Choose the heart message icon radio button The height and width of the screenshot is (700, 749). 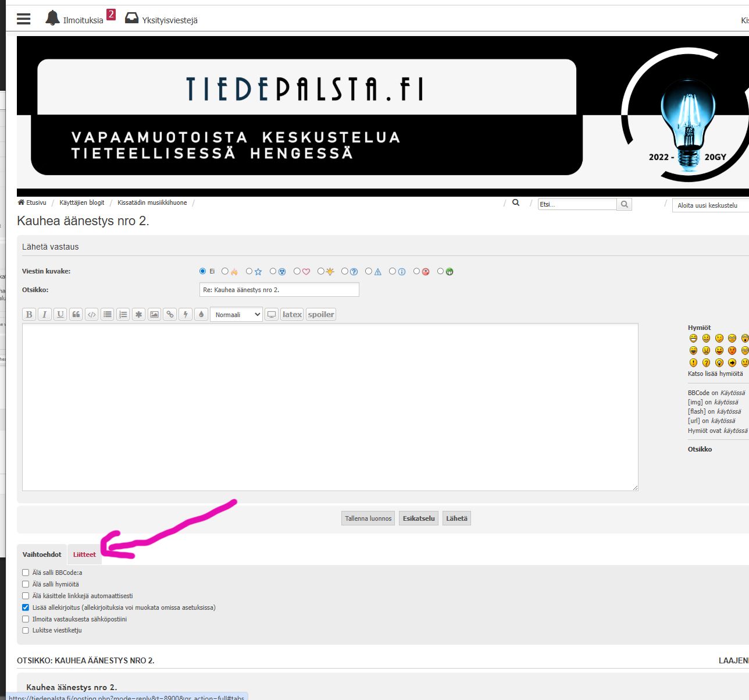pyautogui.click(x=297, y=271)
